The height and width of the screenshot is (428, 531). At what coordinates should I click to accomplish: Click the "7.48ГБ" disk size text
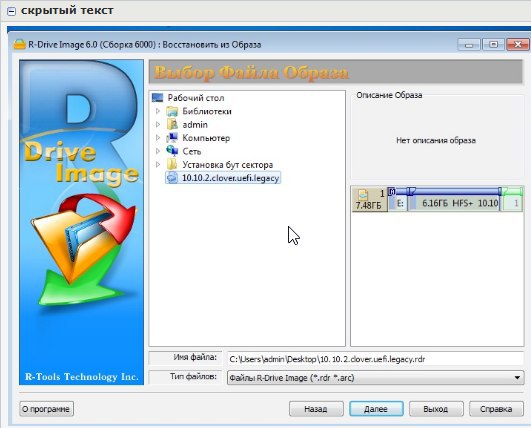click(x=368, y=205)
